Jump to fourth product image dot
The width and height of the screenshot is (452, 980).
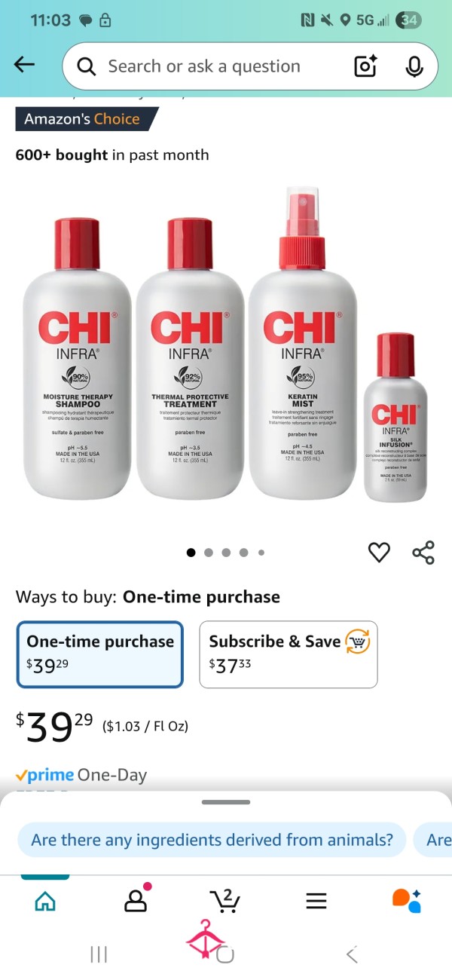(243, 553)
